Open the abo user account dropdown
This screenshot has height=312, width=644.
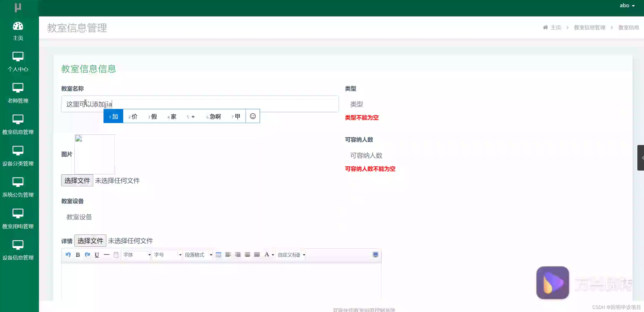point(627,5)
